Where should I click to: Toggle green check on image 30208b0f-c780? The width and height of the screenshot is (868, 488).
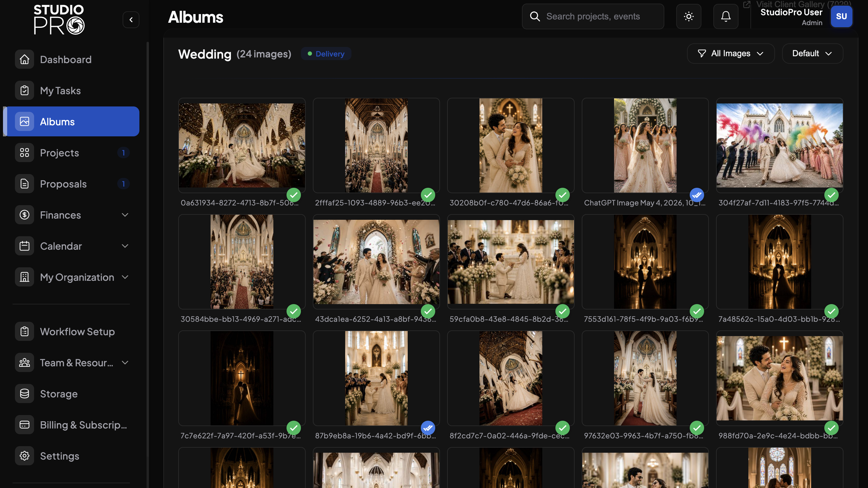click(x=562, y=195)
